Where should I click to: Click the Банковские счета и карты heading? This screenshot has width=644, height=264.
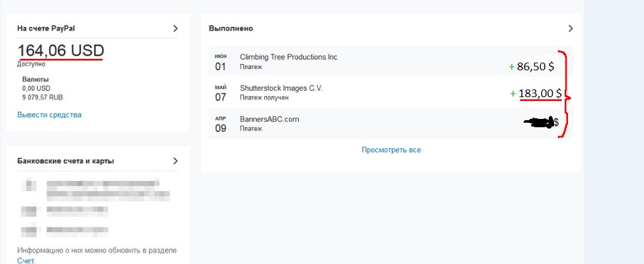coord(65,161)
